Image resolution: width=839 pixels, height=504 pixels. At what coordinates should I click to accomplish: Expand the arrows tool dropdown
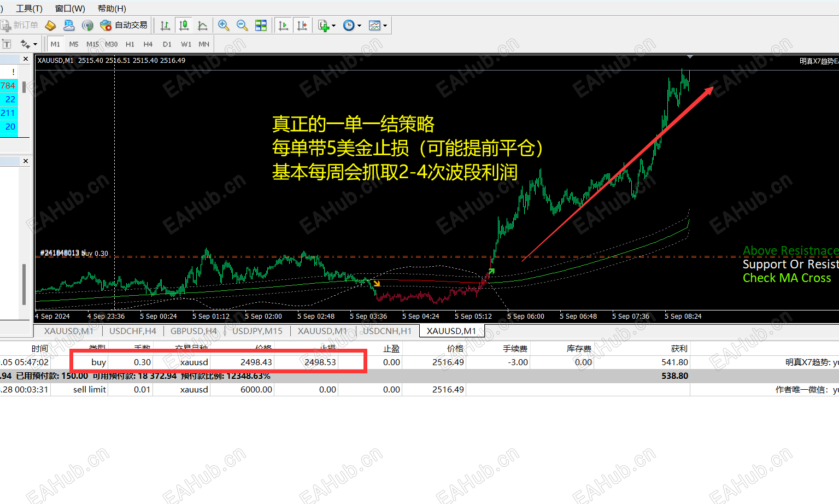pos(35,45)
